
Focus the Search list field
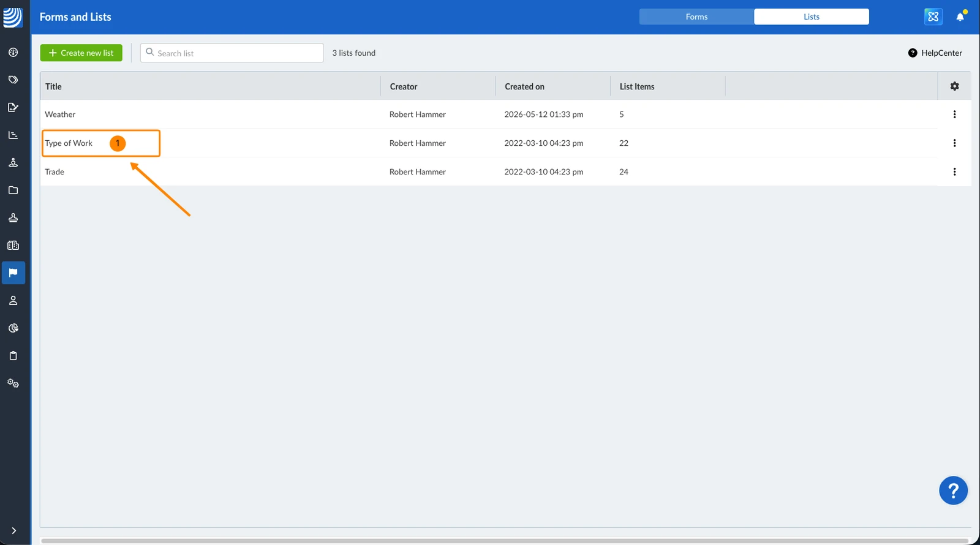tap(232, 53)
